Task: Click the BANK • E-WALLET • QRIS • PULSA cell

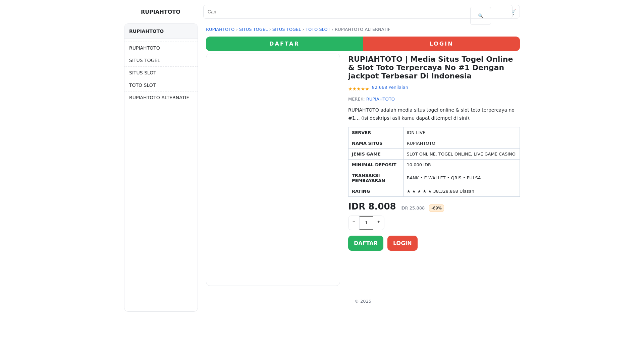Action: [462, 178]
